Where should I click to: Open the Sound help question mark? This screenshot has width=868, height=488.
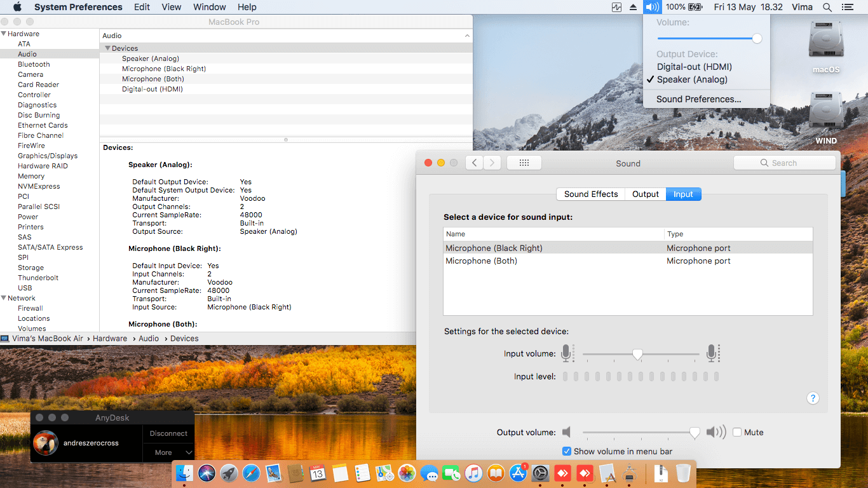pos(813,398)
